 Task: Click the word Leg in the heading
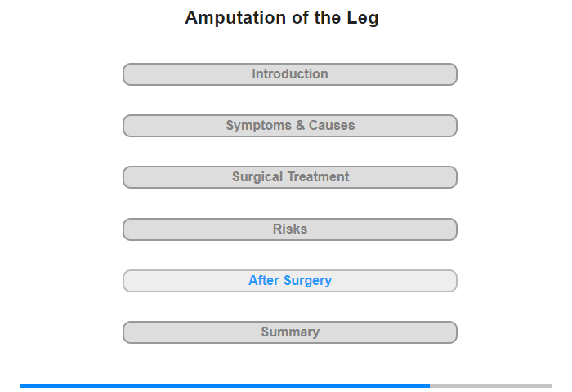(363, 18)
